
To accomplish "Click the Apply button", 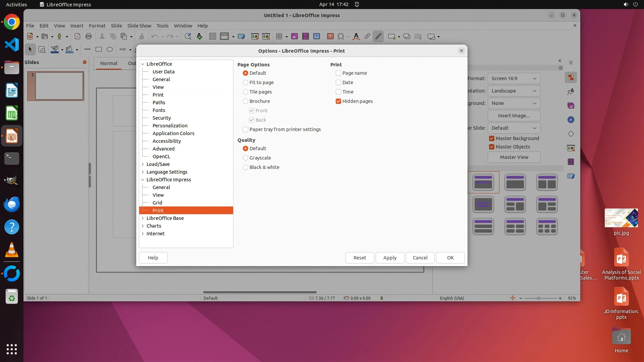I will tap(390, 258).
